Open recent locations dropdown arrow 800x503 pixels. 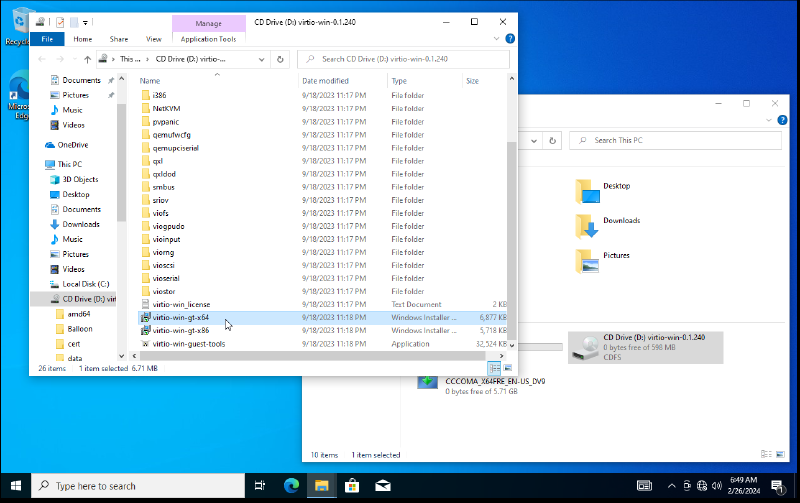tap(74, 59)
